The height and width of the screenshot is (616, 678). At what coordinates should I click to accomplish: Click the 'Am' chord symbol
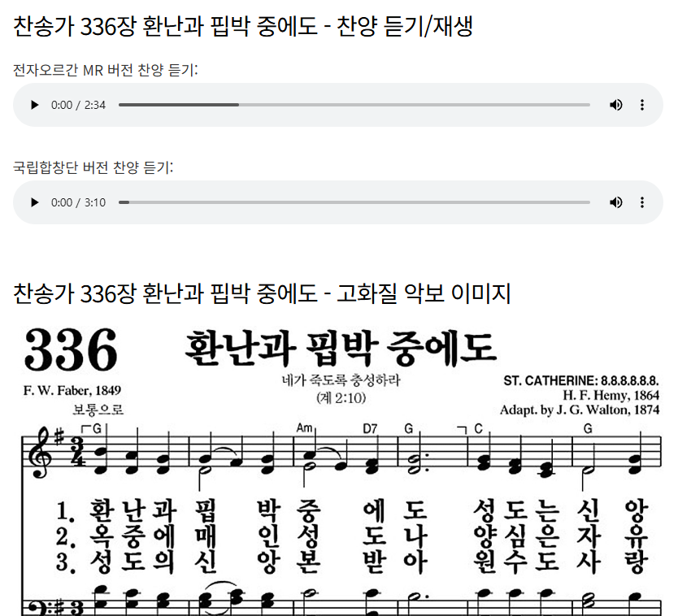pyautogui.click(x=304, y=428)
